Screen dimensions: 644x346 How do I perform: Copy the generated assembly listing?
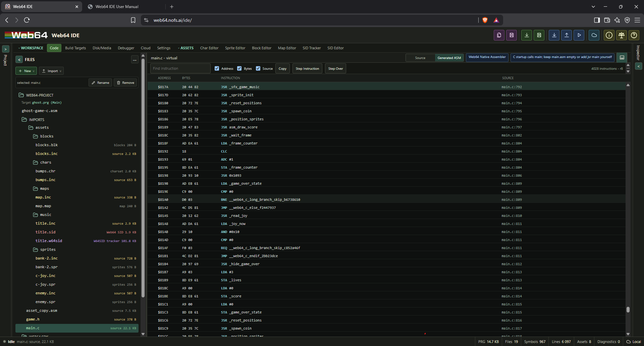click(282, 68)
